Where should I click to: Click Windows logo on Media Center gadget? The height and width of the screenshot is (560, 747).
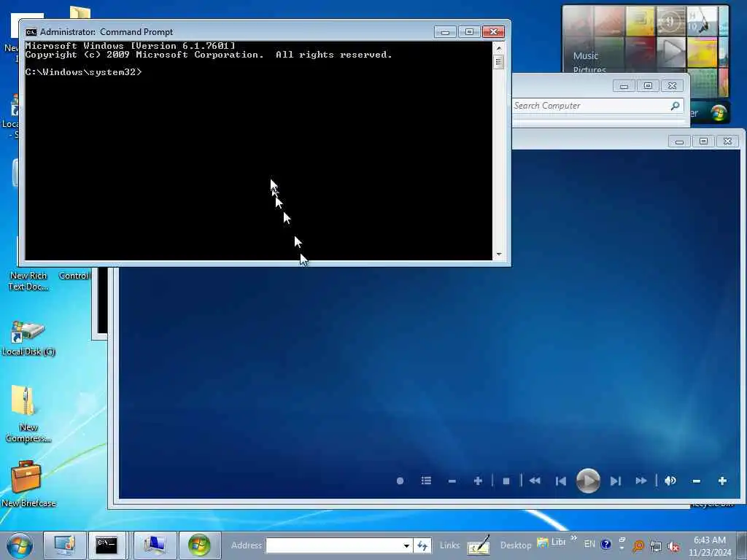point(719,113)
